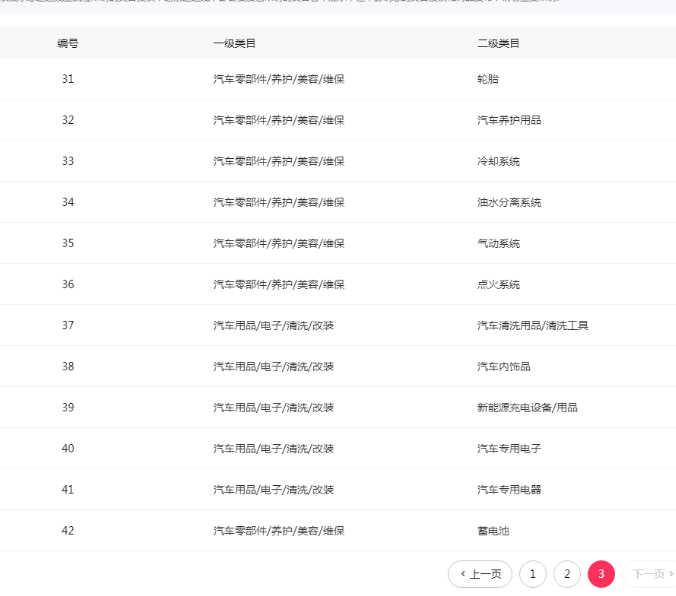Screen dimensions: 676x596
Task: Click row number 41 in 编号 column
Action: coord(68,489)
